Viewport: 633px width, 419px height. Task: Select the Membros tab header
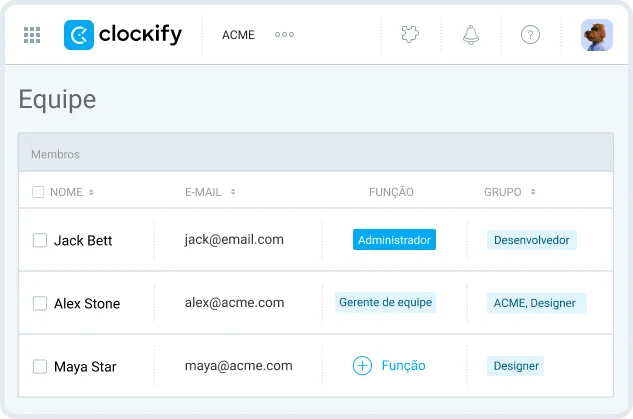pyautogui.click(x=55, y=154)
